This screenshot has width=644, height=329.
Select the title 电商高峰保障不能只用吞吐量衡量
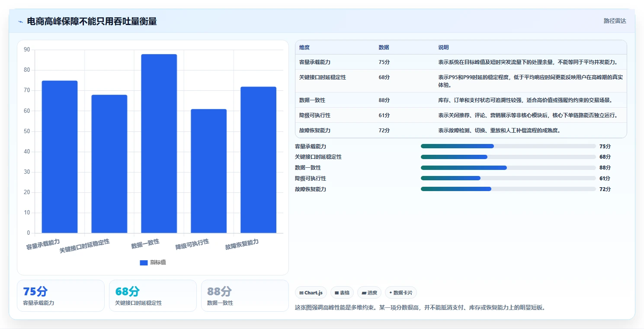point(92,21)
